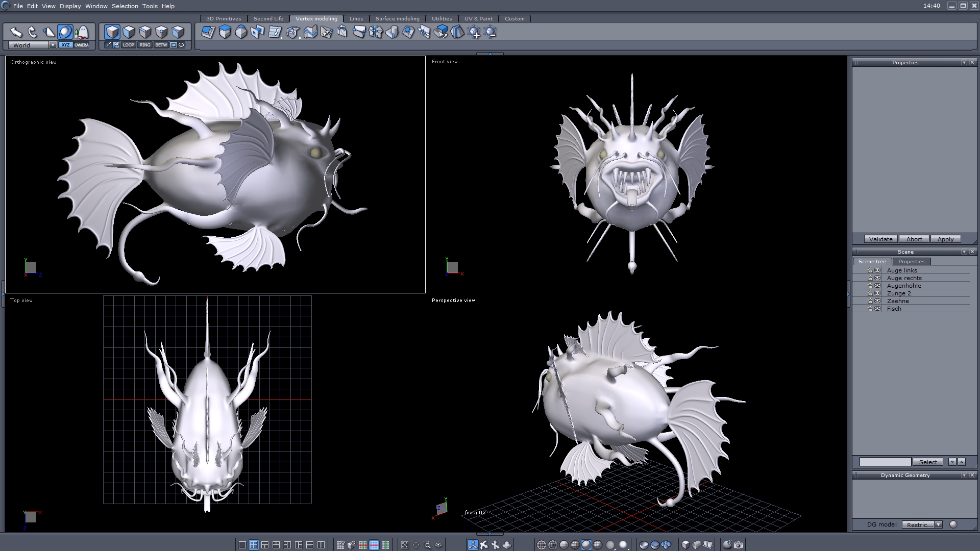Select the Translate manipulator arrow tool

tap(16, 32)
